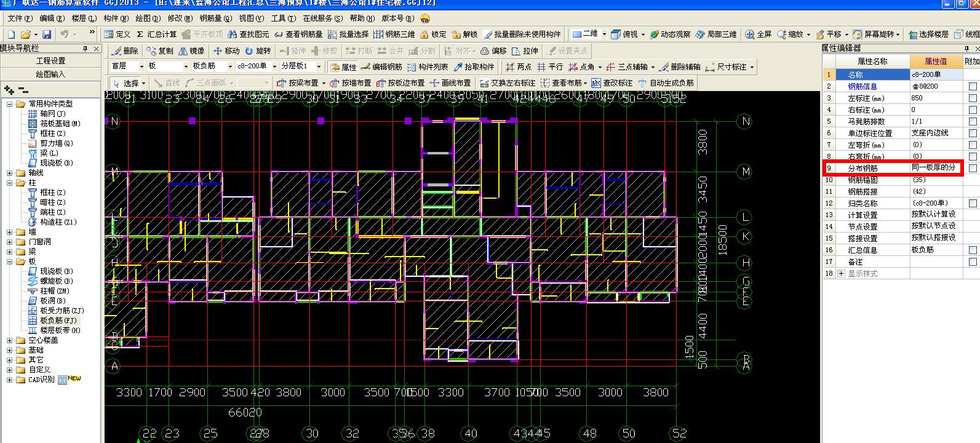Collapse the 柱 tree folder
The width and height of the screenshot is (980, 443).
click(10, 183)
